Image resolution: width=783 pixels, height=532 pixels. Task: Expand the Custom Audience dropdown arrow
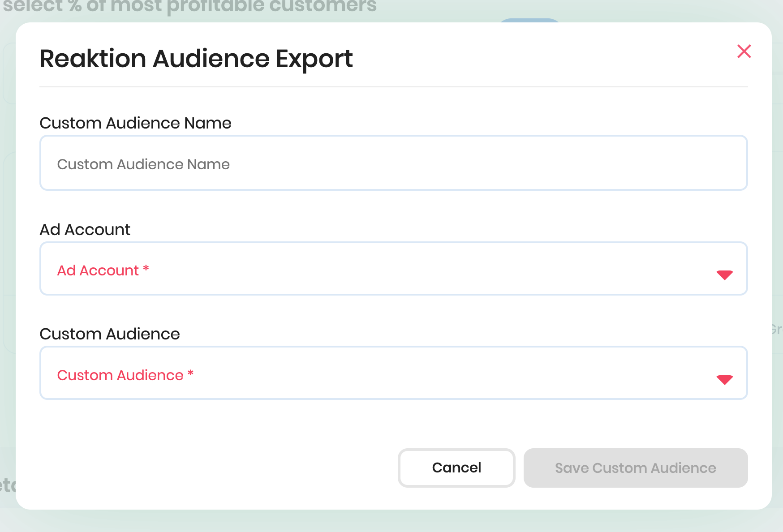point(724,379)
